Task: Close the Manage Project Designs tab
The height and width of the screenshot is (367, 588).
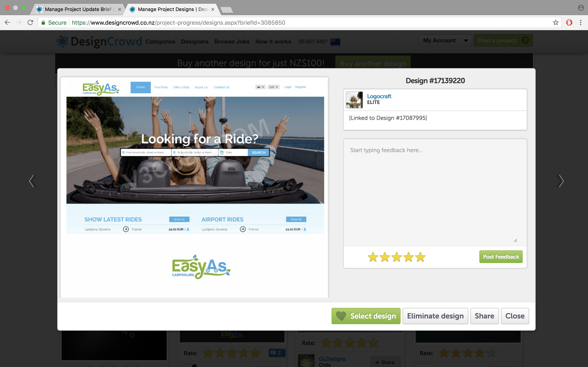Action: [x=213, y=9]
